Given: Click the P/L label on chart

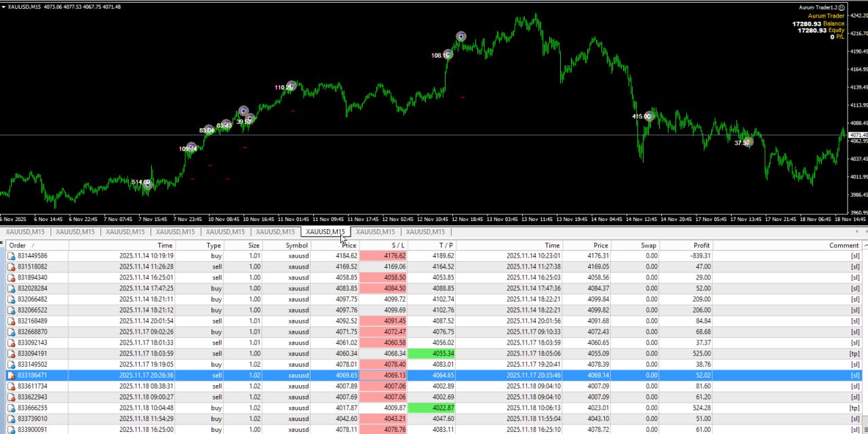Looking at the screenshot, I should point(841,37).
